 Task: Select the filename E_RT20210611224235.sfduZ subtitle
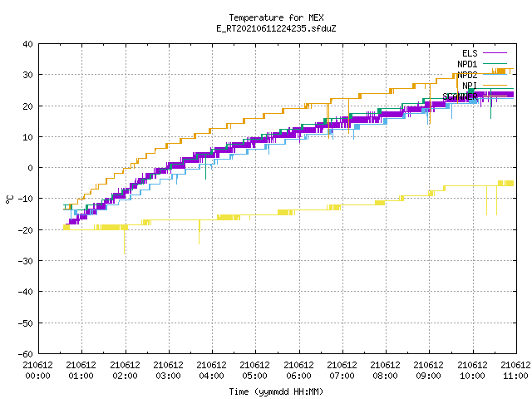point(276,28)
